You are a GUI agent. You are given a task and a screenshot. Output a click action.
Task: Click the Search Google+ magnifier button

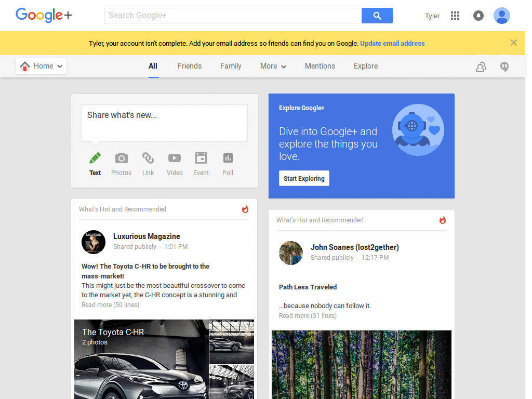tap(377, 16)
